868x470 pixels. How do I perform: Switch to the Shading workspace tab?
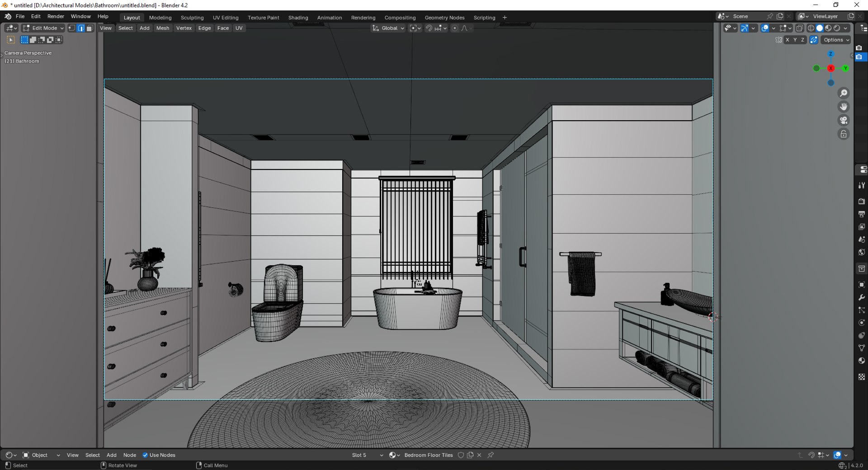[298, 18]
